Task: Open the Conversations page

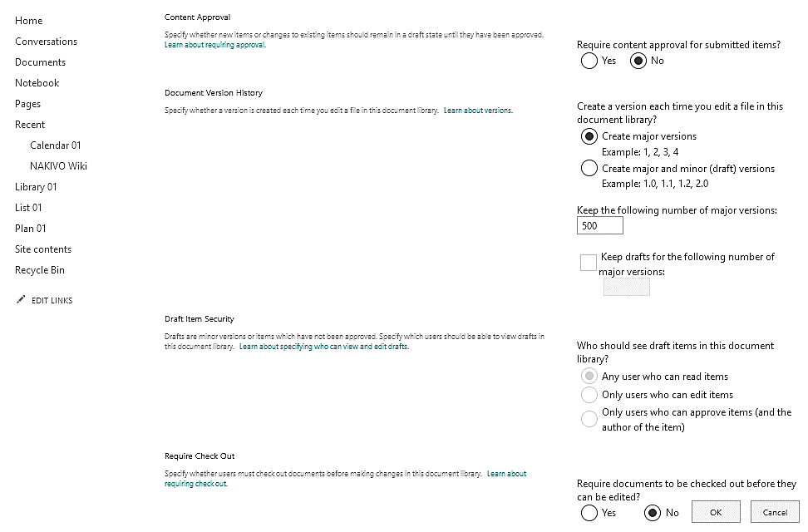Action: pyautogui.click(x=46, y=41)
